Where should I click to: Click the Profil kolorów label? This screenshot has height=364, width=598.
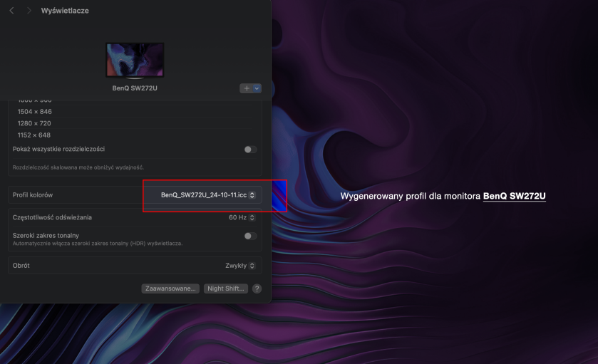click(33, 195)
